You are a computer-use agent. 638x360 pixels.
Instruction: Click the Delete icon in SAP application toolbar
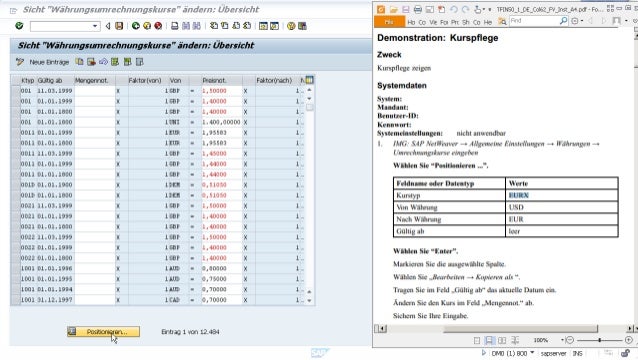point(91,62)
